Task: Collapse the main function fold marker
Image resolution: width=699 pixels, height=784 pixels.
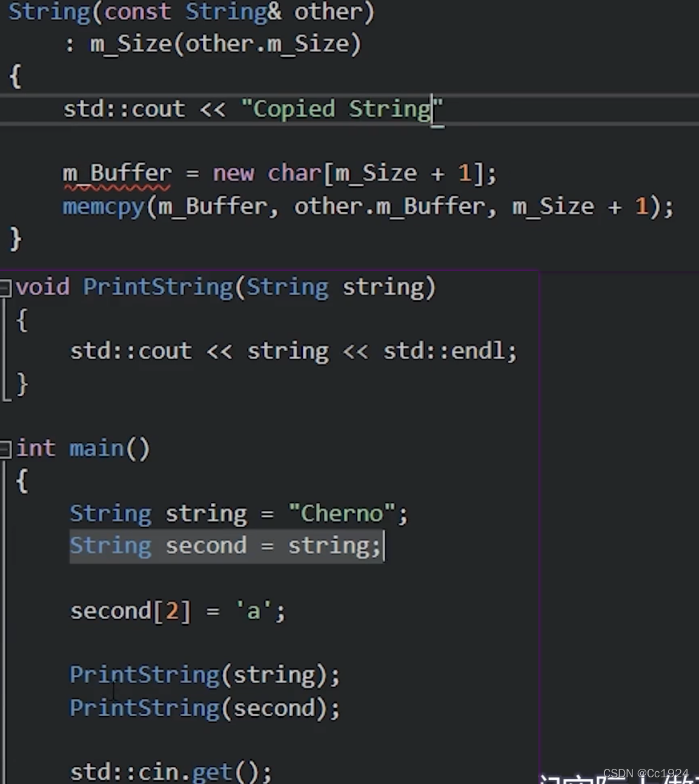Action: click(x=5, y=449)
